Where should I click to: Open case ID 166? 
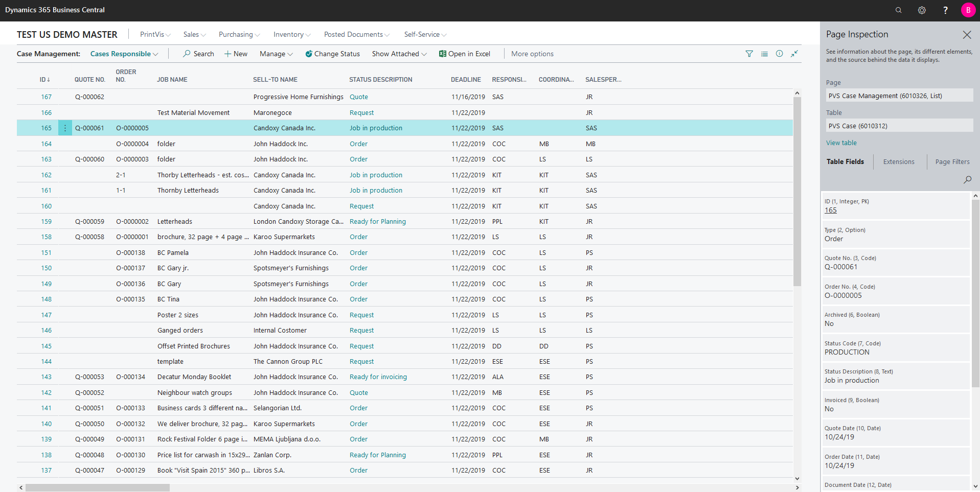(x=47, y=113)
